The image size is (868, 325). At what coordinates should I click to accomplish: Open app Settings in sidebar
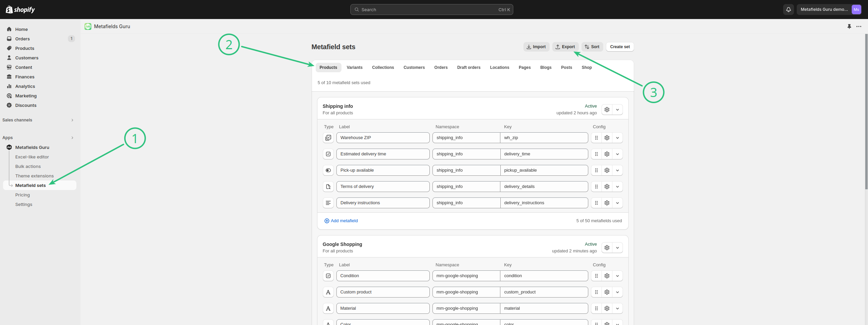point(24,204)
